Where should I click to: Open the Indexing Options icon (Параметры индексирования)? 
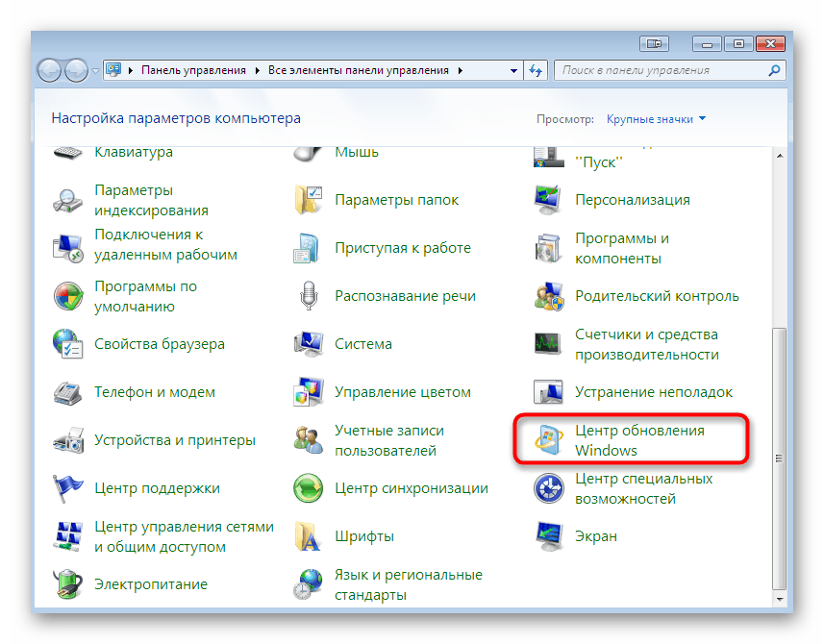[68, 200]
